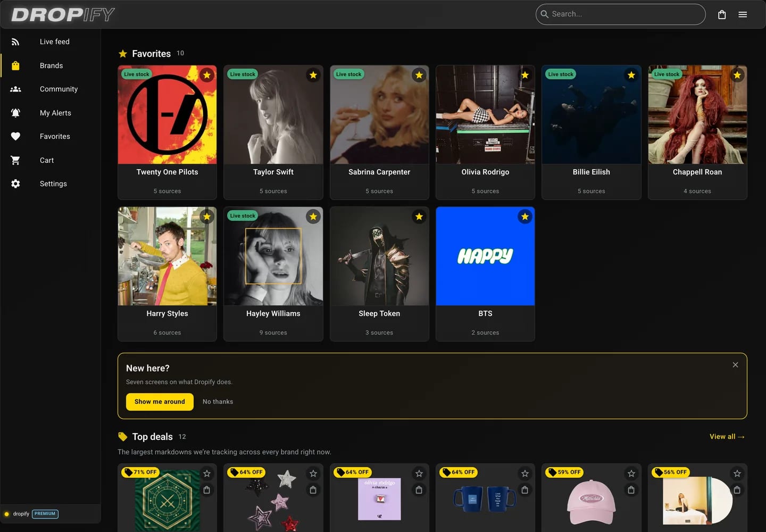Toggle Hayley Williams favorite star
The width and height of the screenshot is (766, 532).
313,217
